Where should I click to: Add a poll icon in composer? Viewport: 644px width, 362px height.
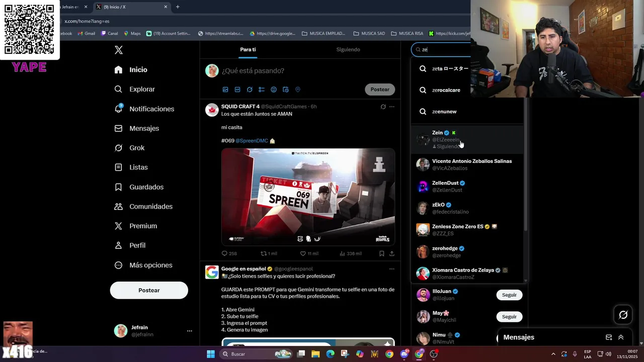tap(262, 89)
